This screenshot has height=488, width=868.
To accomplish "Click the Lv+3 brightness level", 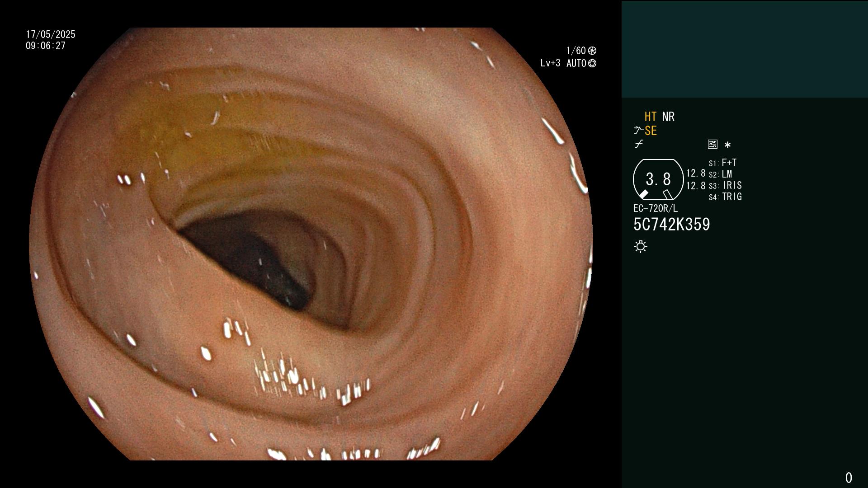I will pyautogui.click(x=550, y=63).
